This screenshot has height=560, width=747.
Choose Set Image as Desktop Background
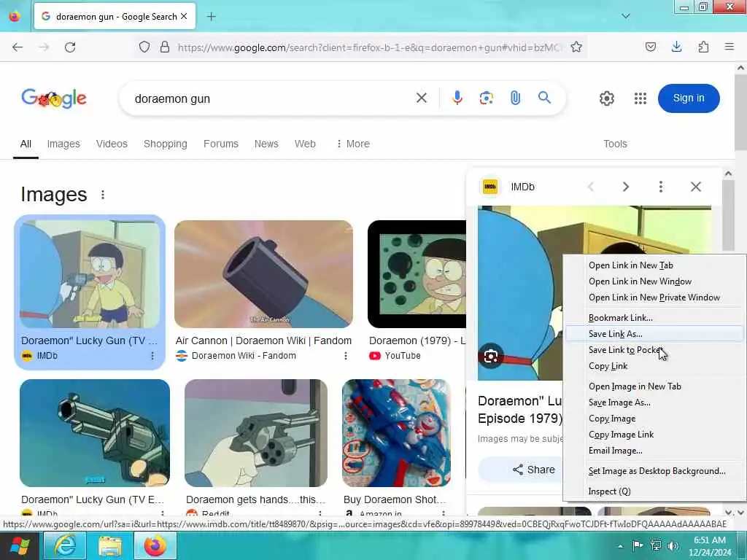[657, 471]
